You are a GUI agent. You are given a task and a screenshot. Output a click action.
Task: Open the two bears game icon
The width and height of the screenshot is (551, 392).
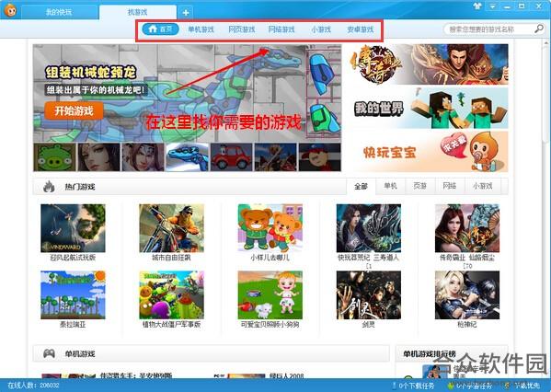pyautogui.click(x=270, y=228)
